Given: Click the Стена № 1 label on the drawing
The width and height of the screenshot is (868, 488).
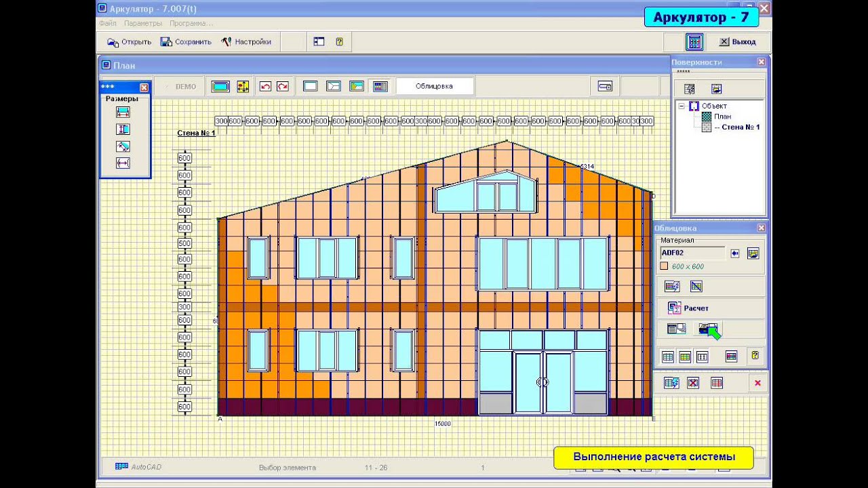Looking at the screenshot, I should (196, 133).
